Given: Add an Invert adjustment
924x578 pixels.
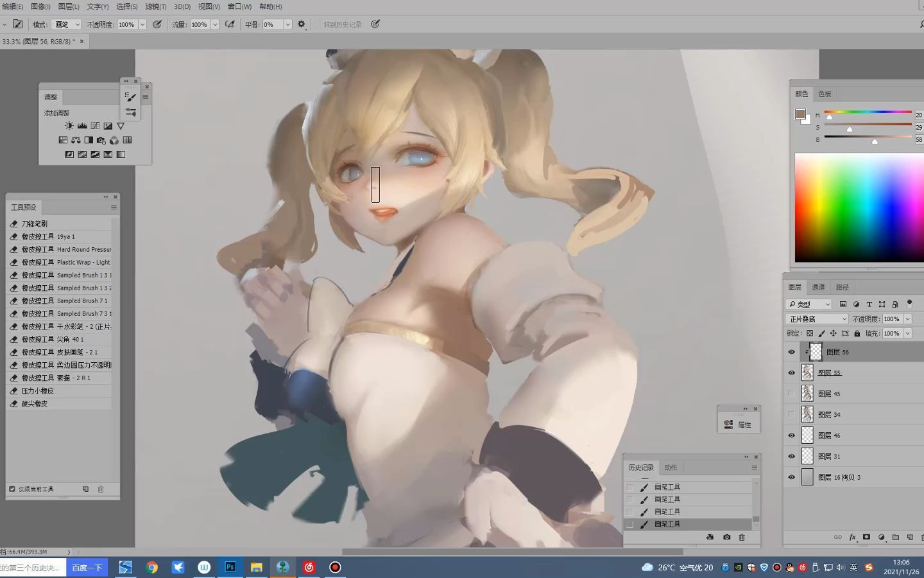Looking at the screenshot, I should tap(69, 154).
